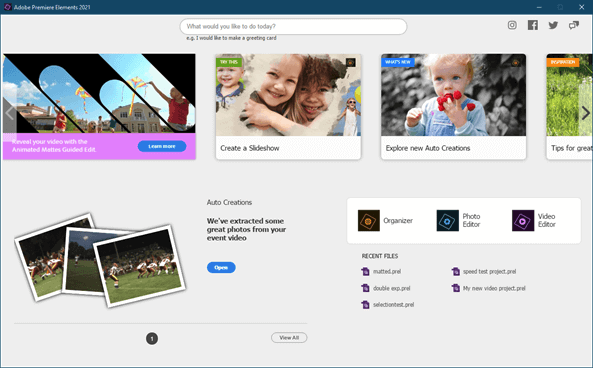Image resolution: width=593 pixels, height=368 pixels.
Task: Open the Twitter icon link
Action: click(x=553, y=25)
